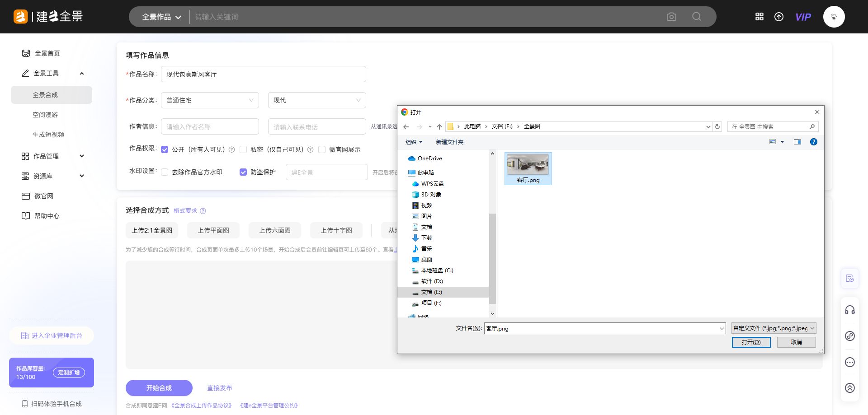The image size is (868, 415).
Task: Open the apps grid icon in header
Action: click(x=759, y=17)
